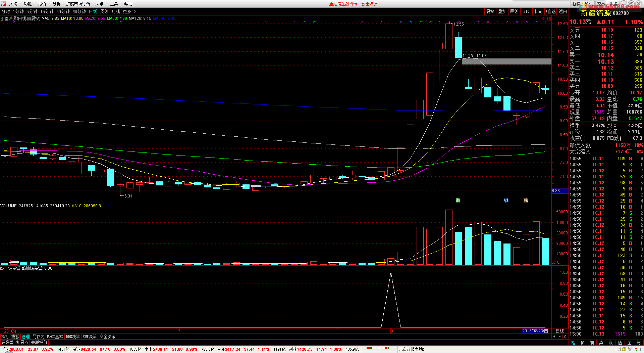Click 另存为 save-as tab
This screenshot has height=353, width=644.
click(38, 337)
